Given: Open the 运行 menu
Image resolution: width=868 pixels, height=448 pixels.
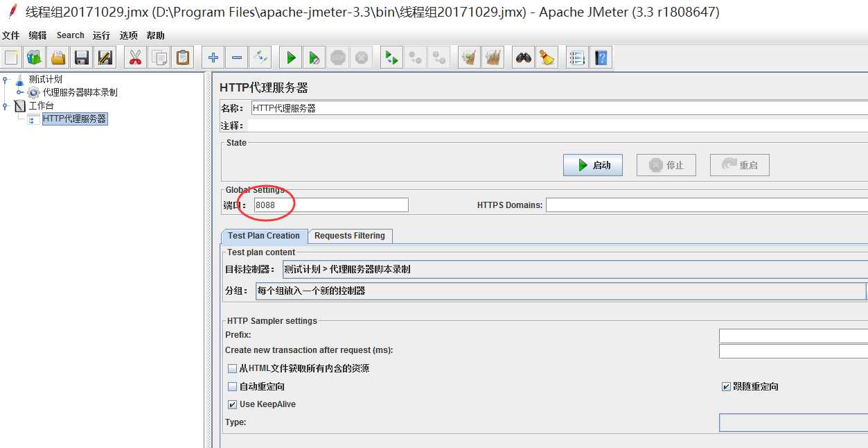Looking at the screenshot, I should click(101, 35).
